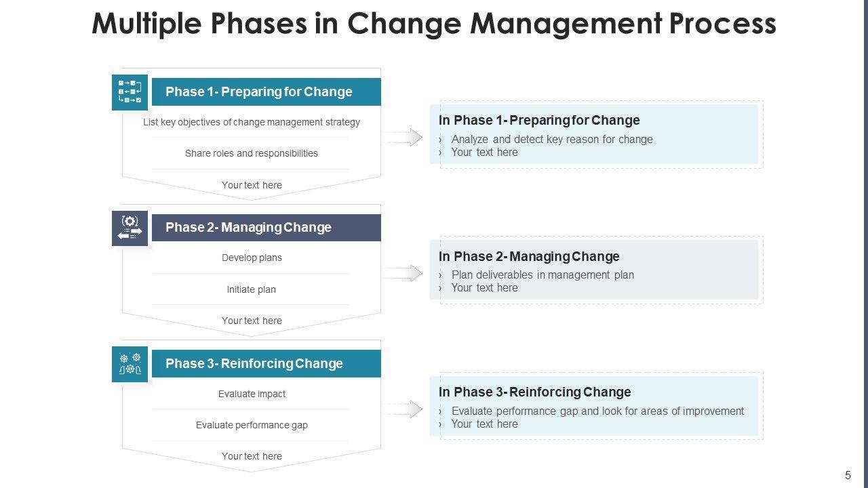Click 'Analyze and detect key reason for change'

[552, 140]
